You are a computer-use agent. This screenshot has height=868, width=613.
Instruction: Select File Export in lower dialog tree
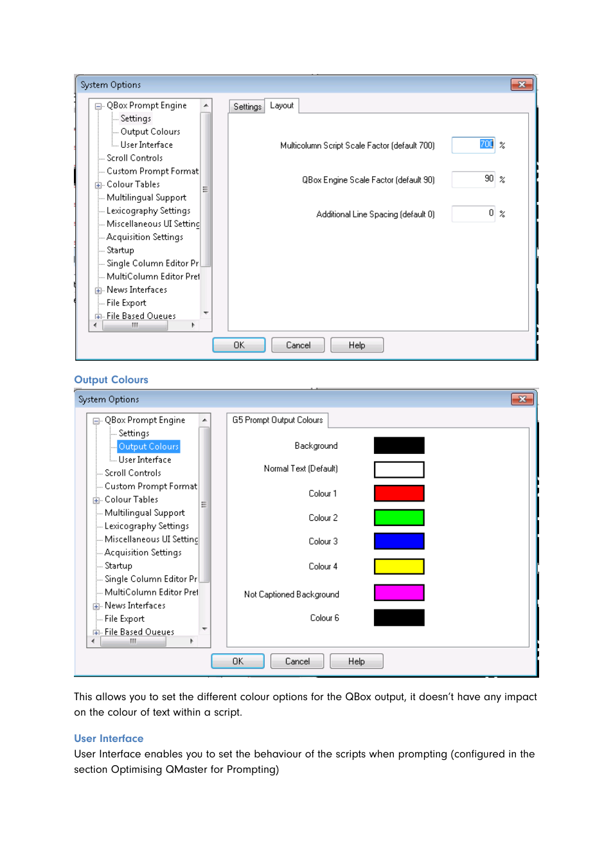pos(124,619)
